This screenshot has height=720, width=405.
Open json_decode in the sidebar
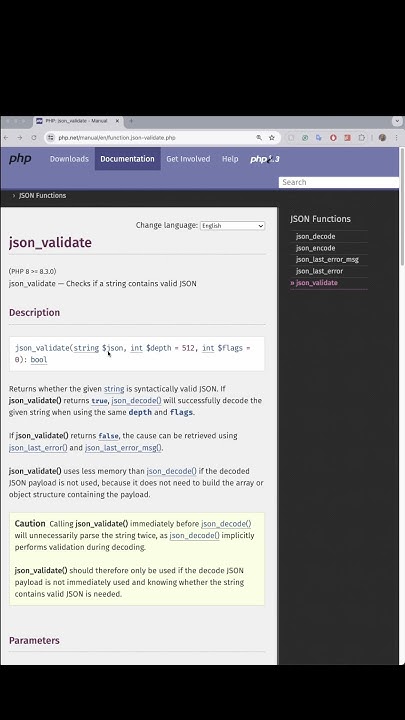click(315, 236)
